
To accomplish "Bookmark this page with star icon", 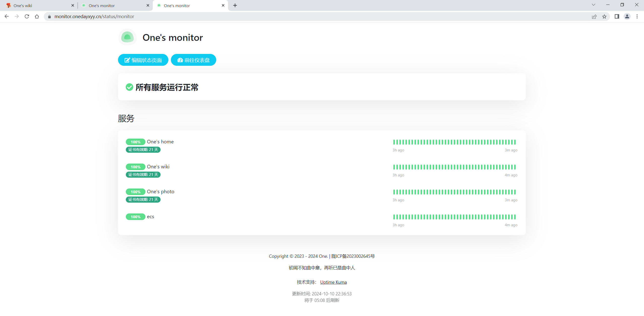I will point(604,16).
